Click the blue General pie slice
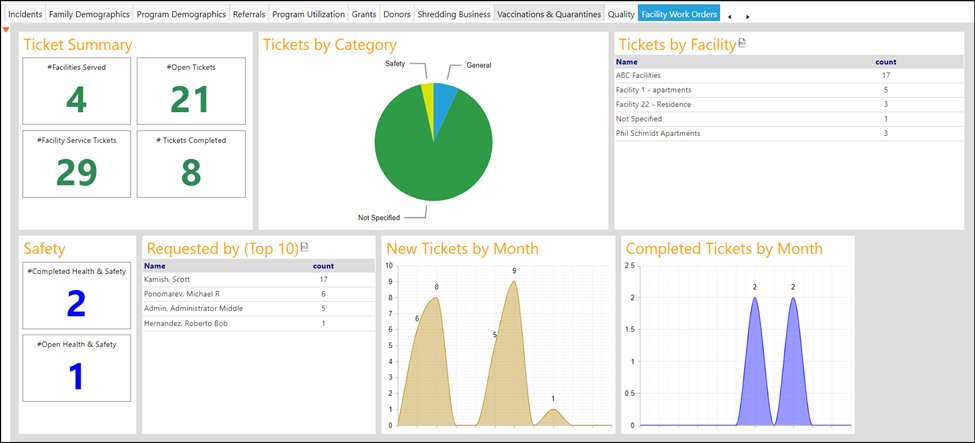Screen dimensions: 975x443 point(442,100)
